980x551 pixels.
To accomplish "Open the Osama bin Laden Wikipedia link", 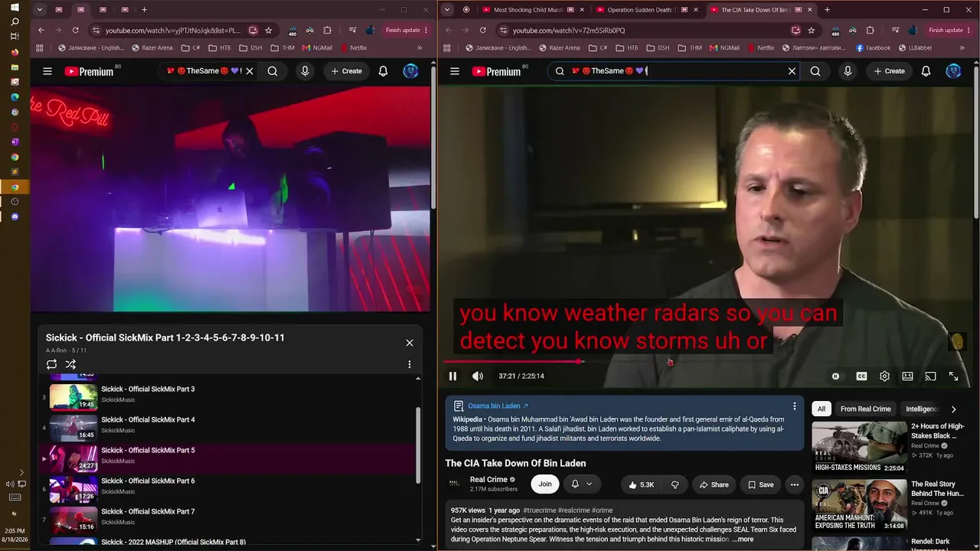I will (x=498, y=406).
